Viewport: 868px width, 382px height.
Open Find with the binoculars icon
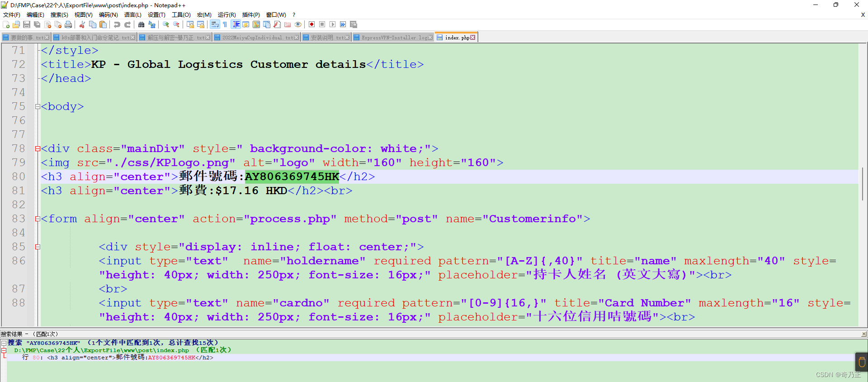(x=142, y=24)
